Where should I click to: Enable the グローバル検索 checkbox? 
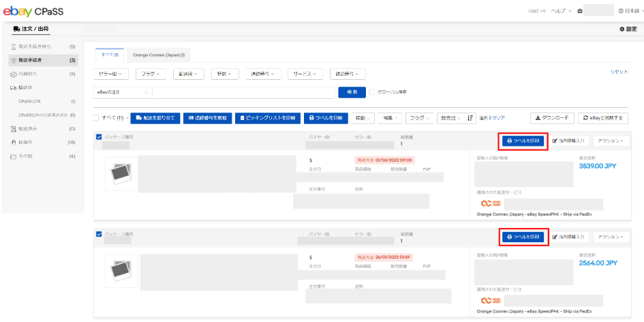[372, 92]
